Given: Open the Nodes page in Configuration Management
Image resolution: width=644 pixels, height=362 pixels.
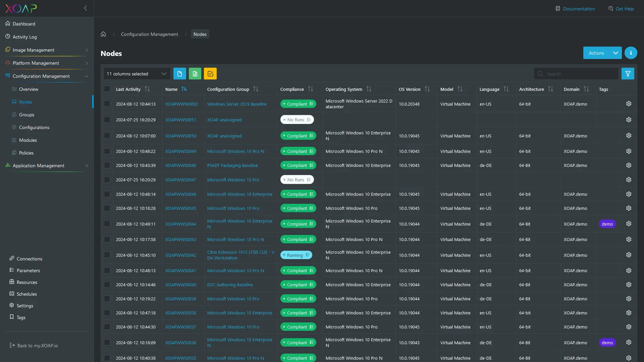Looking at the screenshot, I should point(25,102).
